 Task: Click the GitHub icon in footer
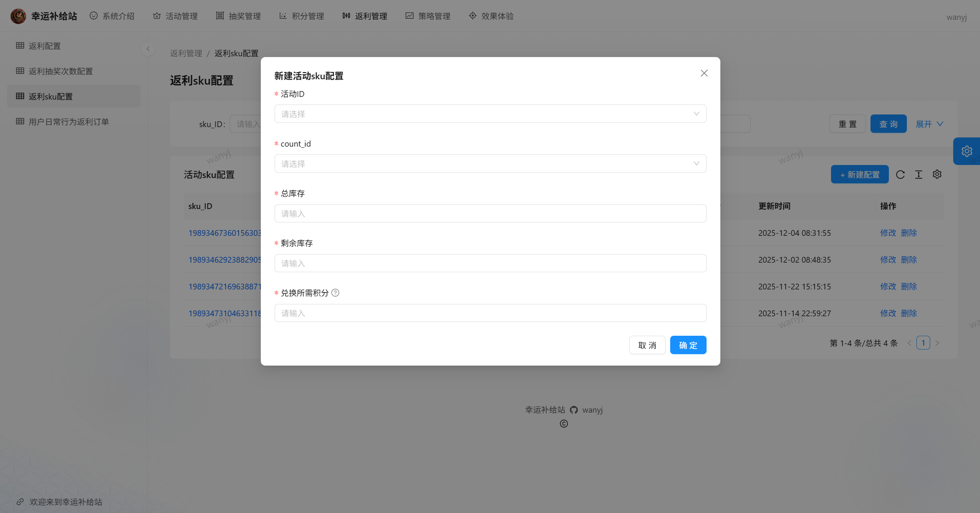click(x=574, y=410)
